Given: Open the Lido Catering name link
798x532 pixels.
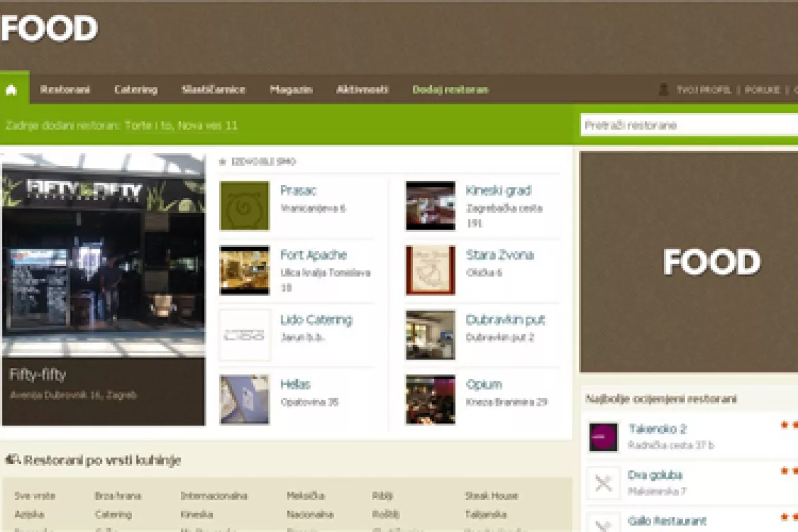Looking at the screenshot, I should (x=316, y=320).
